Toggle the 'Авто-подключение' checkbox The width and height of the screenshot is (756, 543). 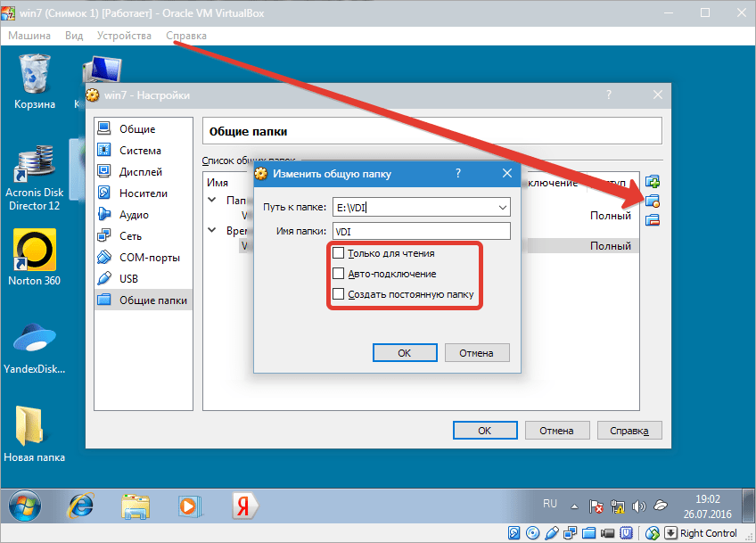click(x=338, y=274)
